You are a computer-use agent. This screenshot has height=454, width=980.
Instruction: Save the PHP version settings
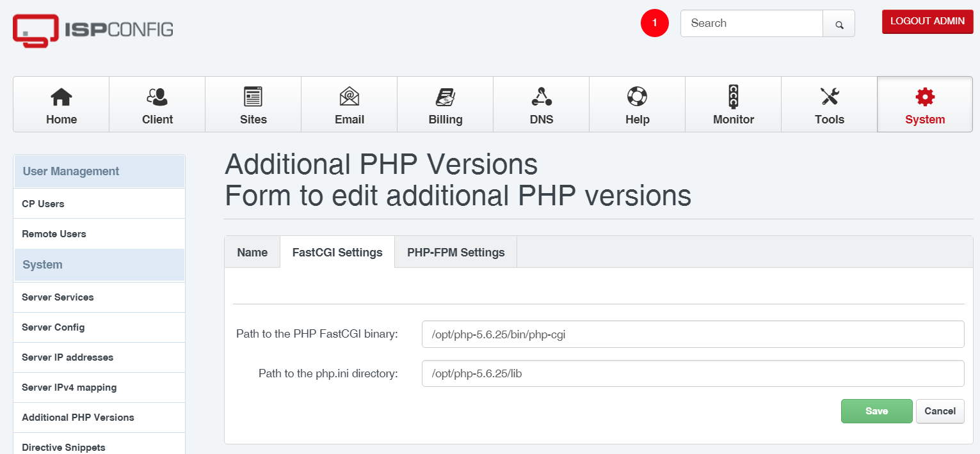click(x=876, y=411)
